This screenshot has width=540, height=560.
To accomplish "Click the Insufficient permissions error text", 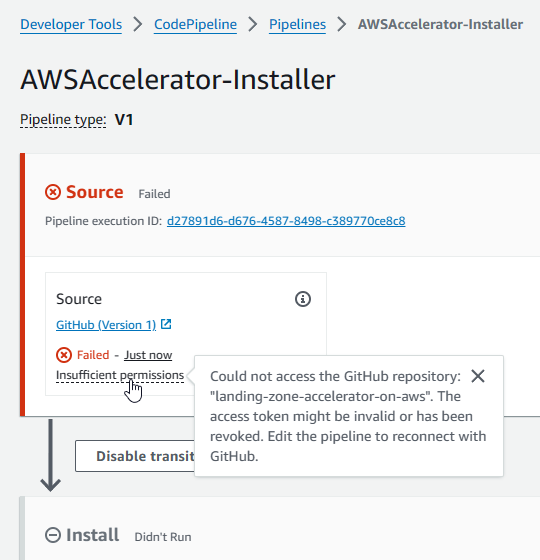I will [120, 375].
